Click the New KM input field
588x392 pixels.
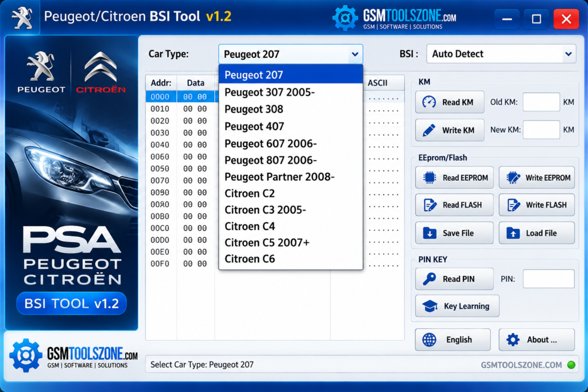[x=541, y=130]
